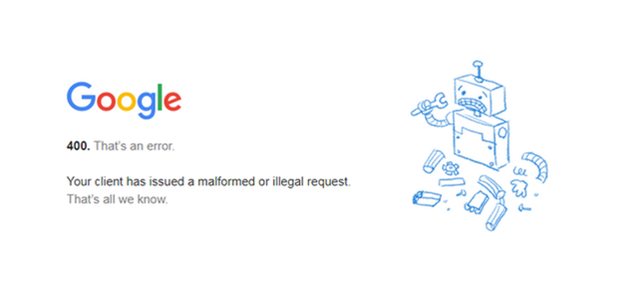
Task: Click the blue letter G of Google
Action: click(x=80, y=97)
